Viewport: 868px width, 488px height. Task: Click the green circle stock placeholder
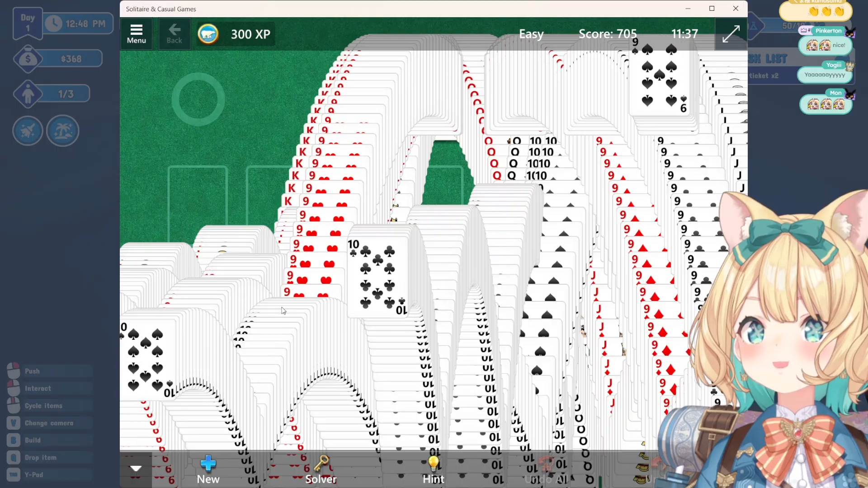(x=198, y=99)
